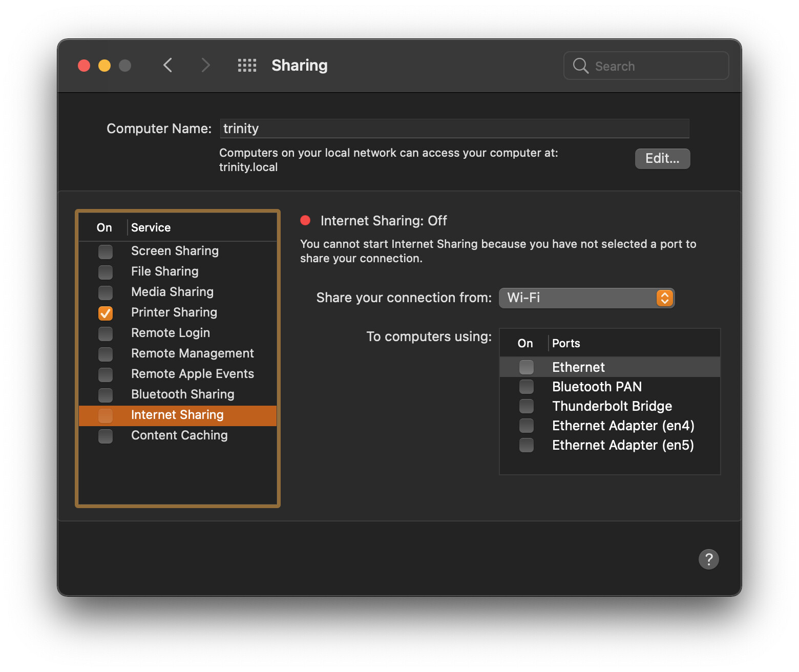The image size is (799, 672).
Task: Check the Bluetooth PAN port checkbox
Action: pos(526,387)
